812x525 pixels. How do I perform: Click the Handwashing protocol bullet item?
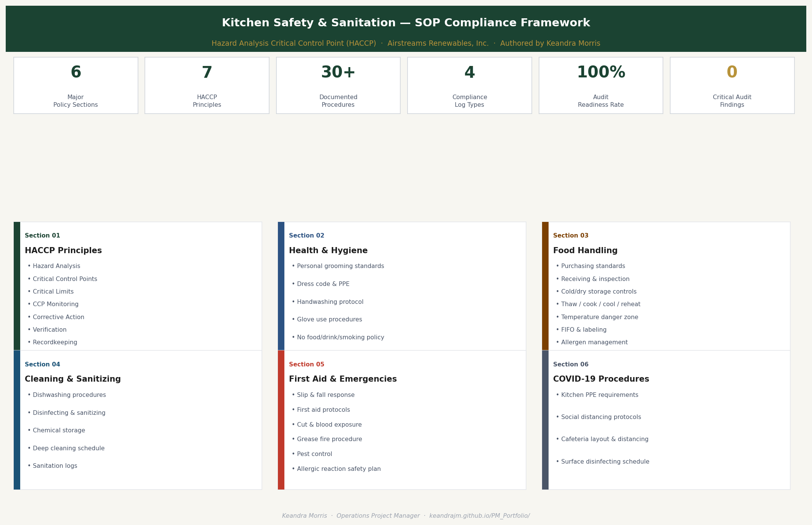click(330, 302)
